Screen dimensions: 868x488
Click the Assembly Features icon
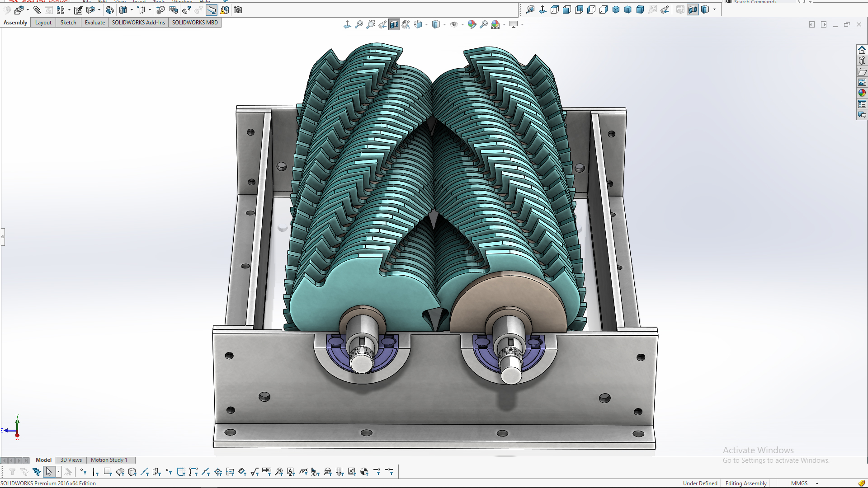pyautogui.click(x=123, y=10)
